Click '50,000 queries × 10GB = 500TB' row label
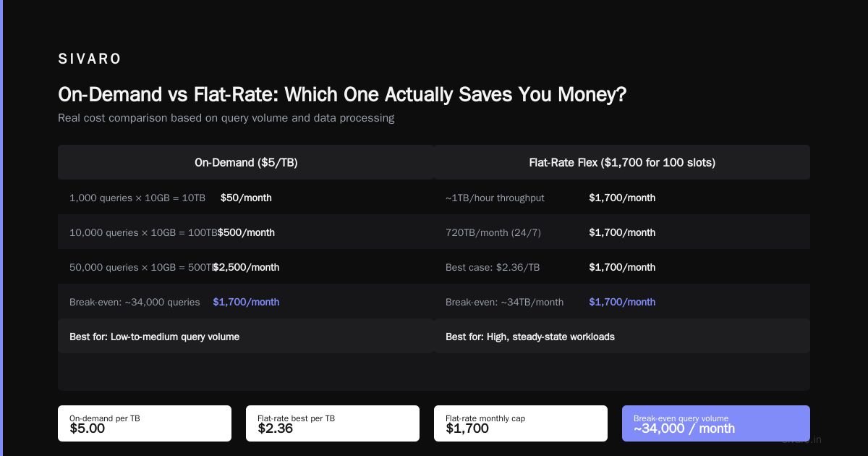The height and width of the screenshot is (456, 868). tap(143, 267)
